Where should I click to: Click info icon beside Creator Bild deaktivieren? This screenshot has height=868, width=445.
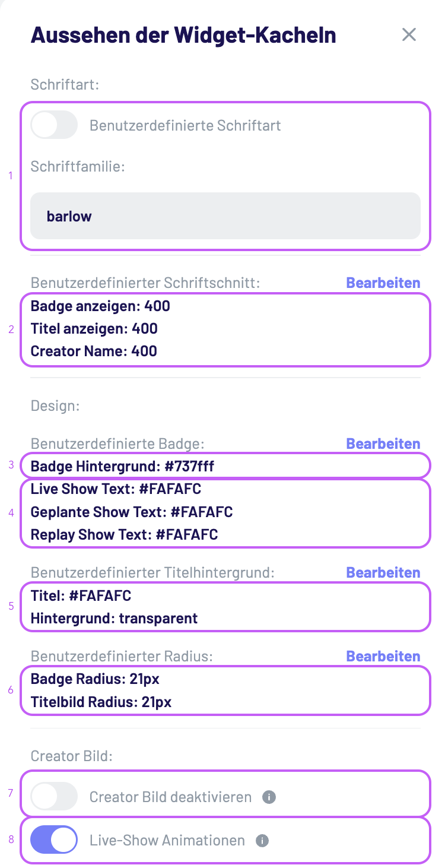pyautogui.click(x=269, y=797)
